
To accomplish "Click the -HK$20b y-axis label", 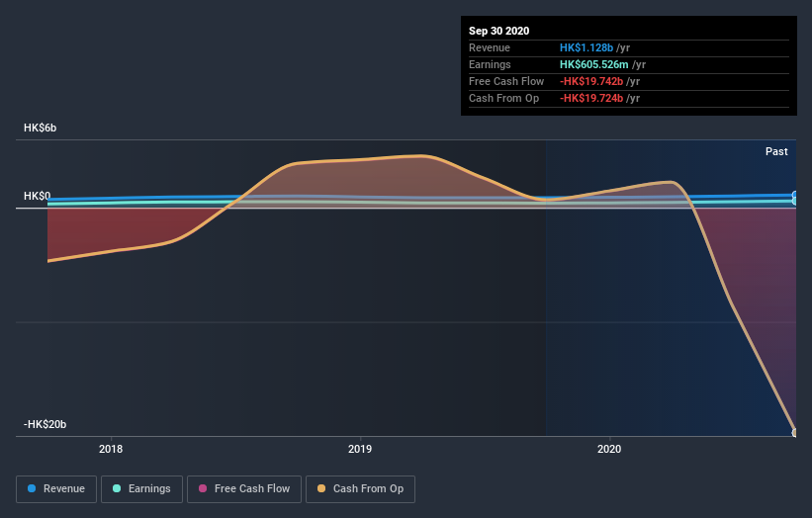I will [45, 424].
